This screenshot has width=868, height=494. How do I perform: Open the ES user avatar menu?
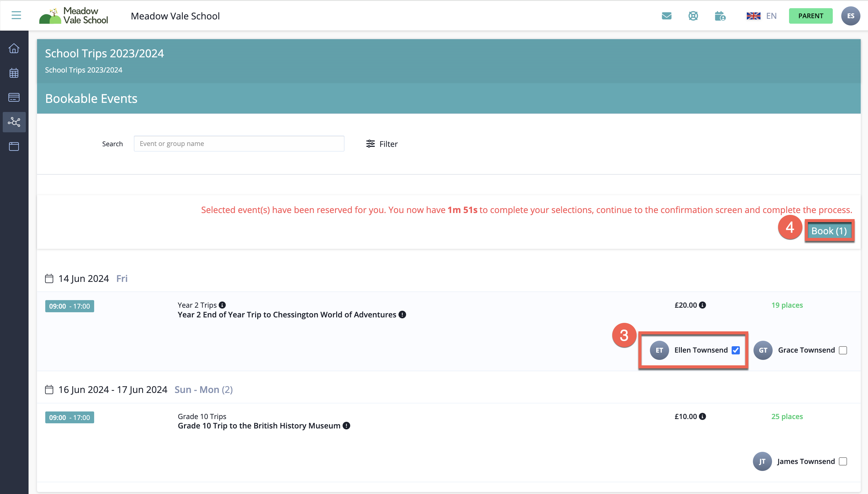850,16
